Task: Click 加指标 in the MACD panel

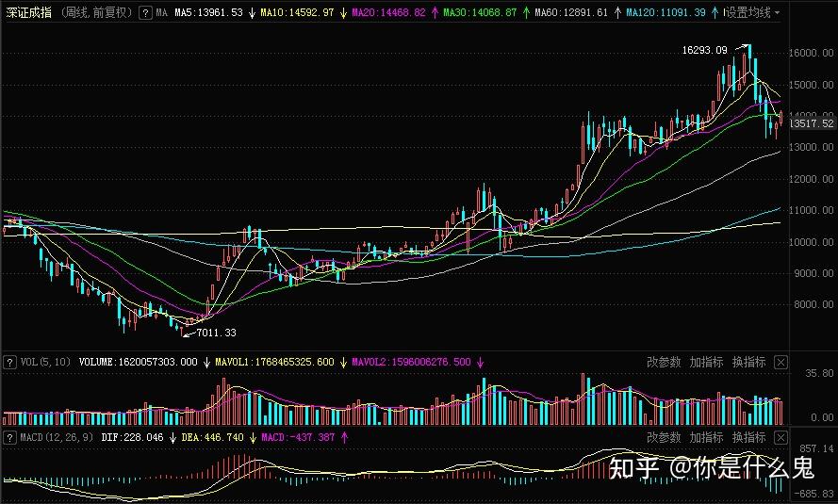Action: 707,438
